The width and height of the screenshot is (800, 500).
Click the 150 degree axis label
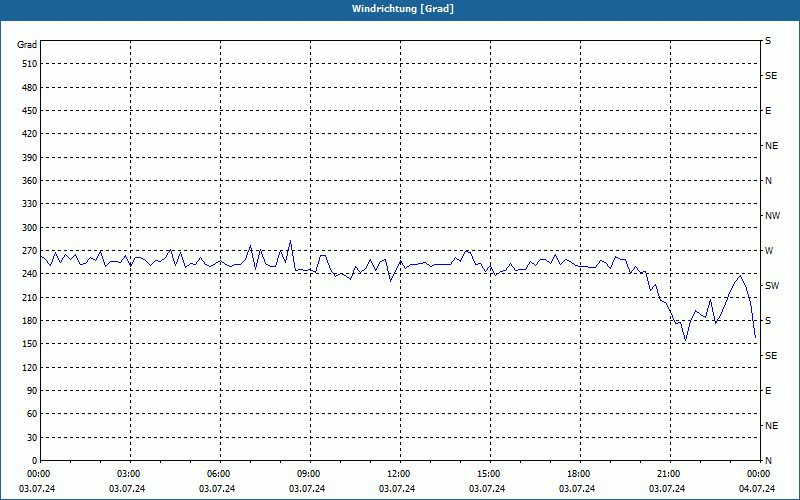pyautogui.click(x=29, y=344)
